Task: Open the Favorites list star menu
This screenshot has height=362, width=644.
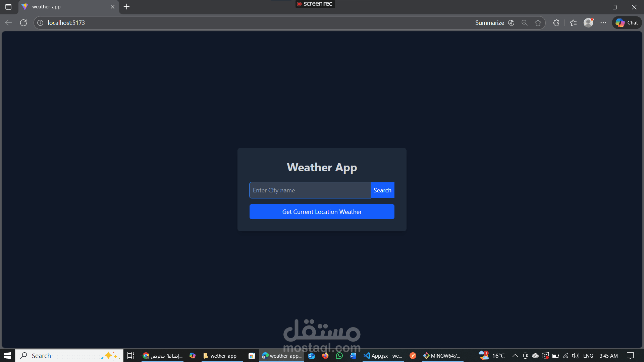Action: [573, 22]
